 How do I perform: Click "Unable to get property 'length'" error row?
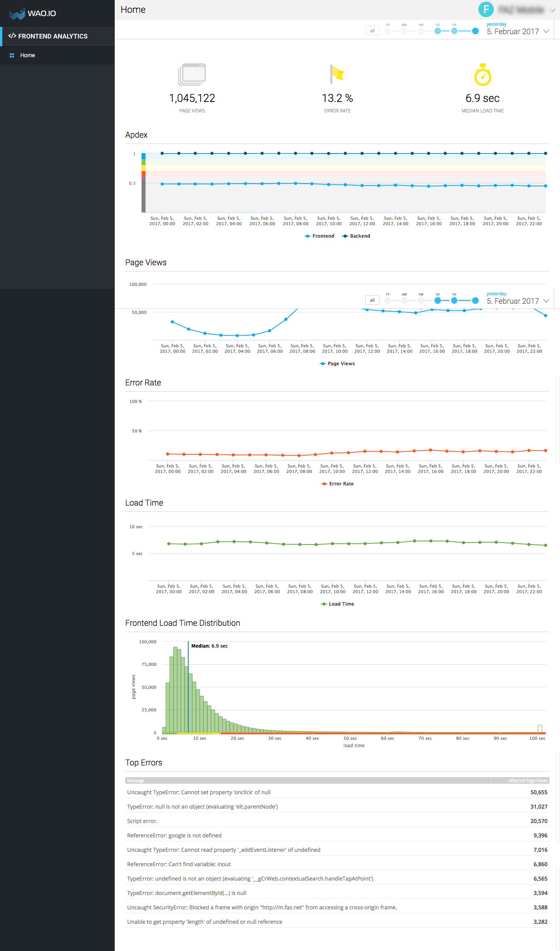[337, 922]
